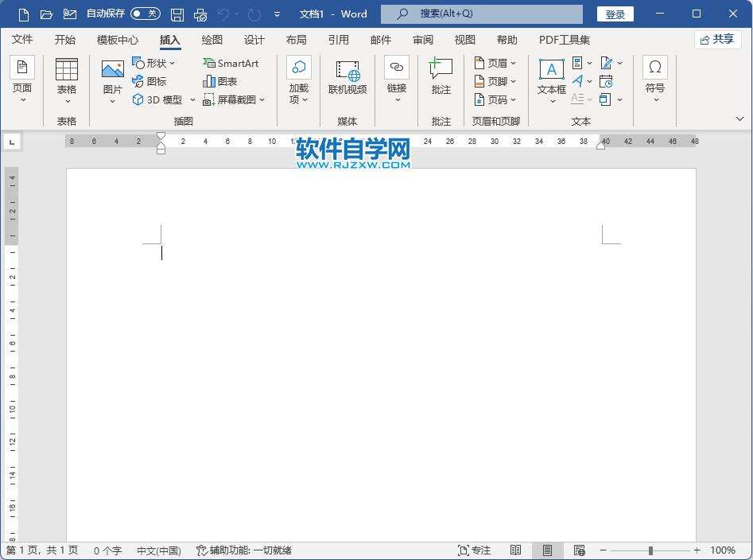Insert a SmartArt graphic
This screenshot has width=753, height=560.
click(x=231, y=63)
